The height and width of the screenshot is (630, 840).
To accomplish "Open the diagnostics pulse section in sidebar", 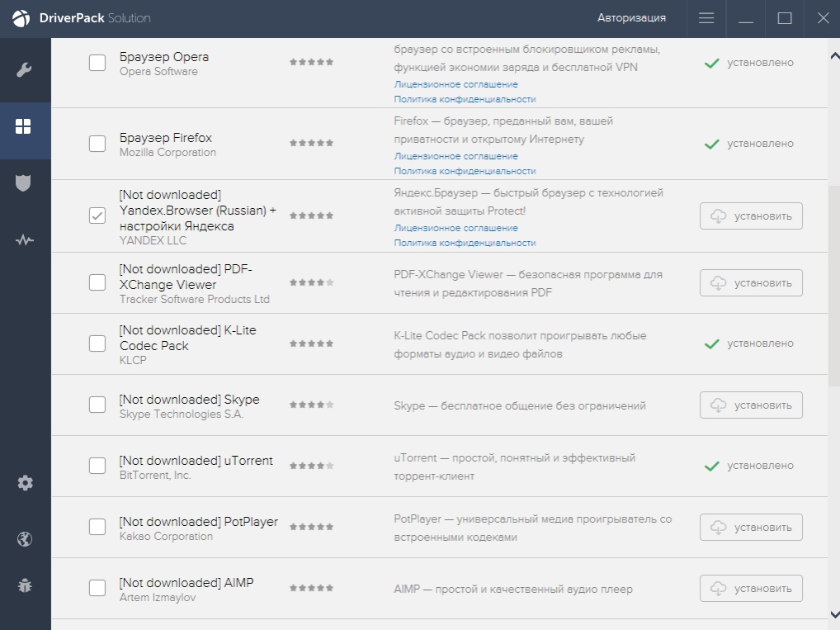I will click(x=25, y=240).
